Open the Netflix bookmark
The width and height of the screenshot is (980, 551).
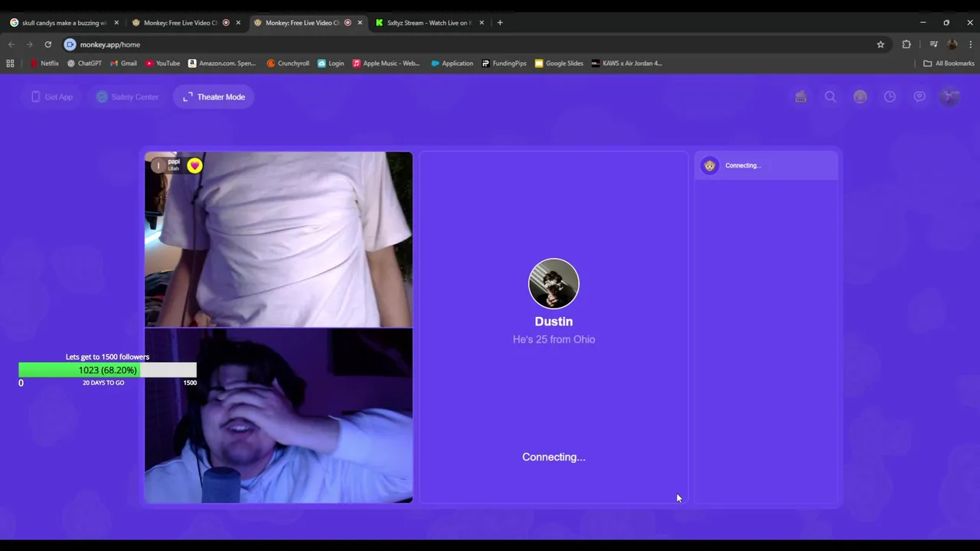(44, 64)
